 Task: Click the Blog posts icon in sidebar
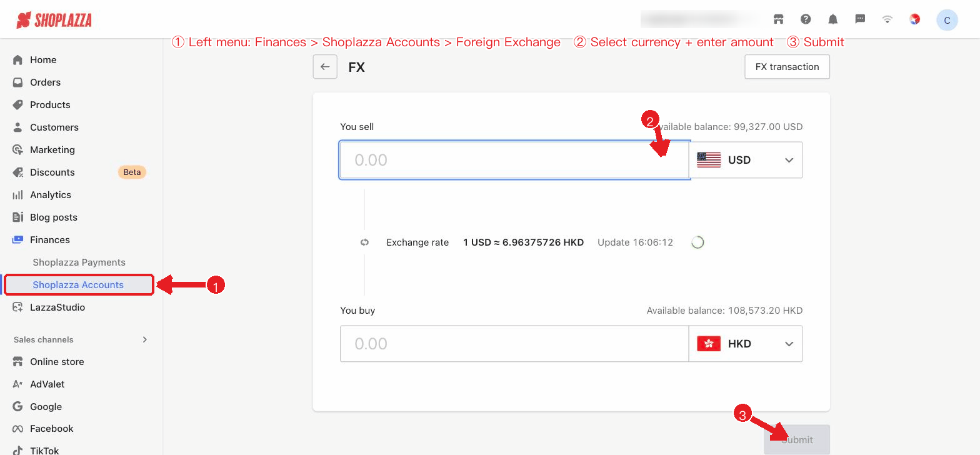tap(17, 217)
